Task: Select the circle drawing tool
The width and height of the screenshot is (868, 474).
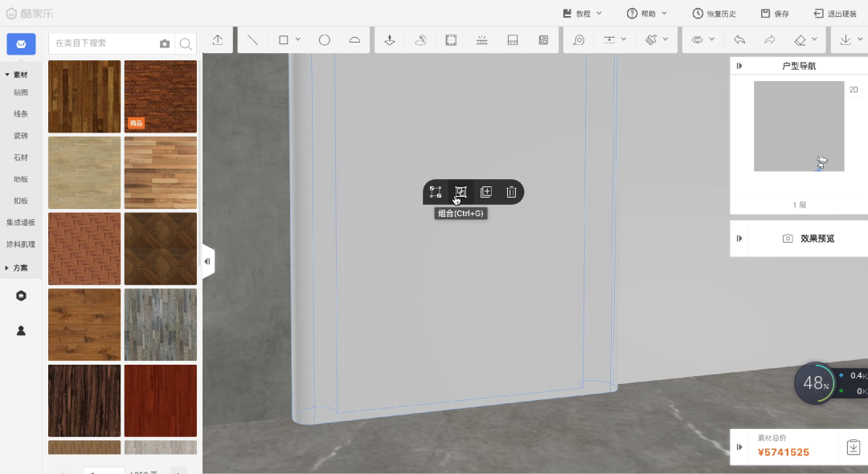Action: (x=325, y=40)
